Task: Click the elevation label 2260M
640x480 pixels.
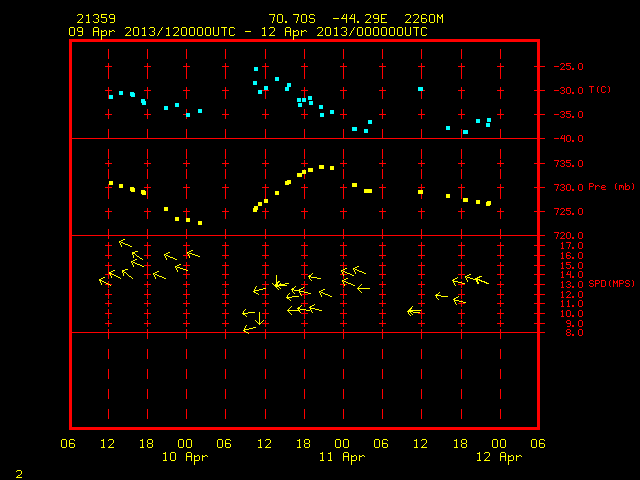Action: click(424, 19)
